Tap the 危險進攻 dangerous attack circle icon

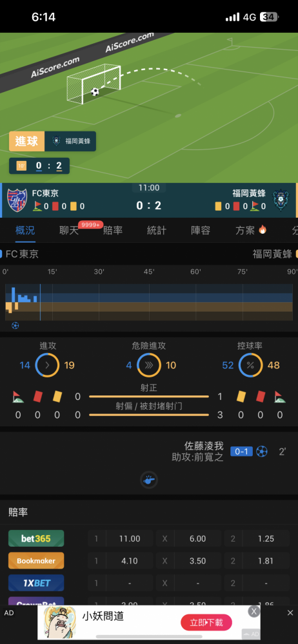pos(149,365)
